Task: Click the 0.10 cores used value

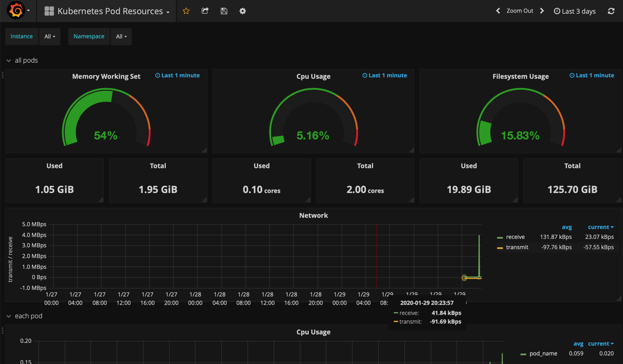Action: tap(262, 189)
